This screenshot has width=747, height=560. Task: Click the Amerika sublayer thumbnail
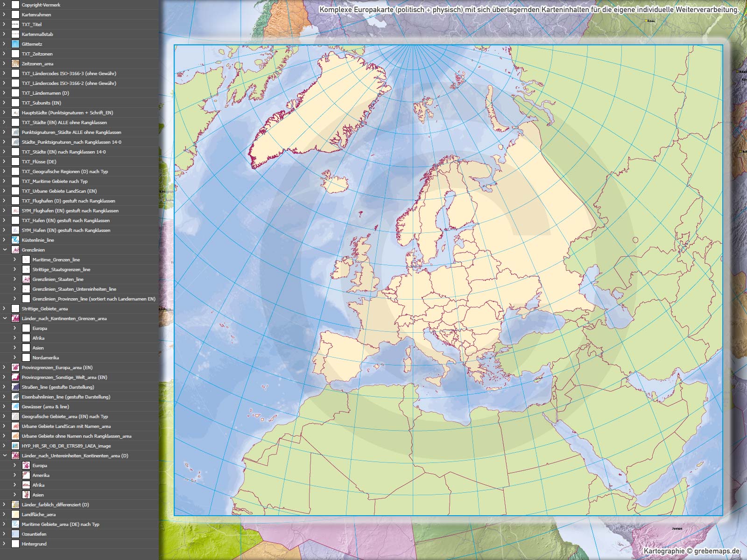click(x=26, y=475)
